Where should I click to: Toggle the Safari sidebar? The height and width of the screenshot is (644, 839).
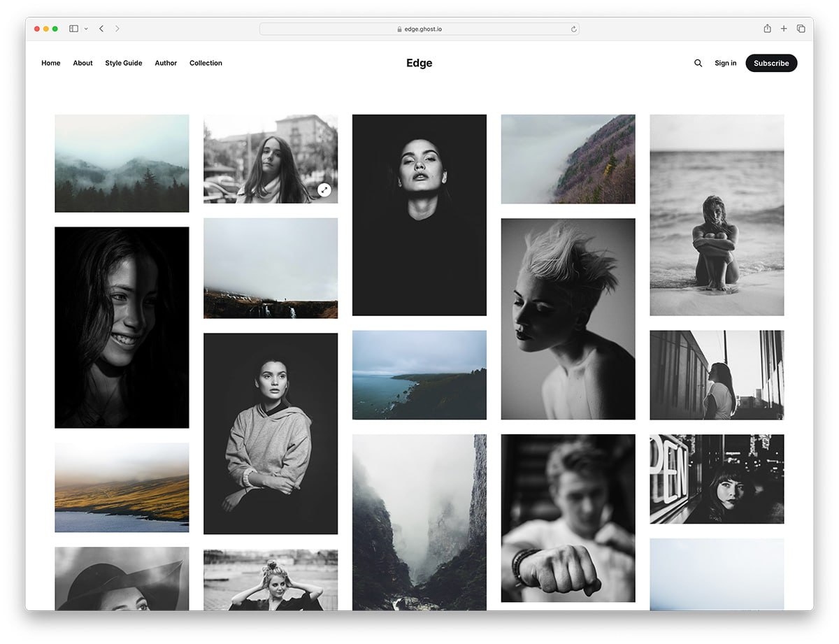coord(73,28)
